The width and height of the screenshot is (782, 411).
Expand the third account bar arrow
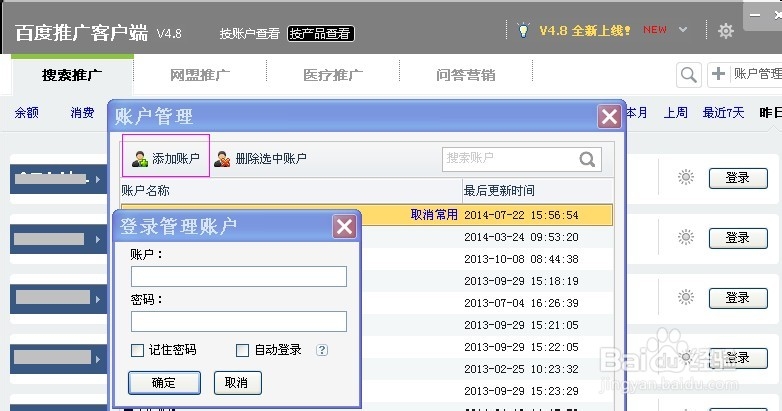tap(98, 299)
